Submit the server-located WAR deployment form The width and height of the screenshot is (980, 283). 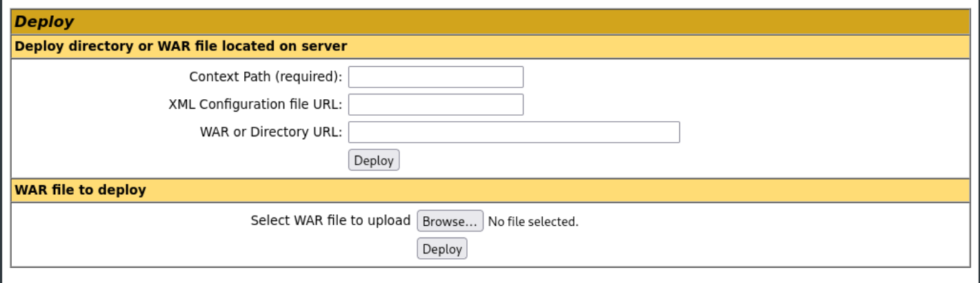coord(374,160)
